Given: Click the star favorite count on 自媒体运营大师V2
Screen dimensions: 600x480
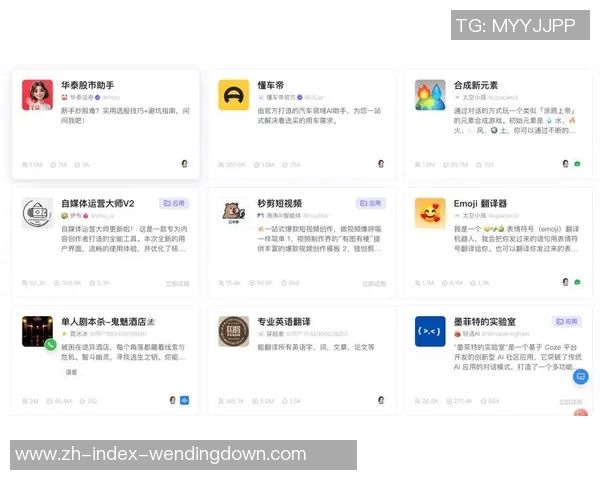Looking at the screenshot, I should tap(99, 283).
